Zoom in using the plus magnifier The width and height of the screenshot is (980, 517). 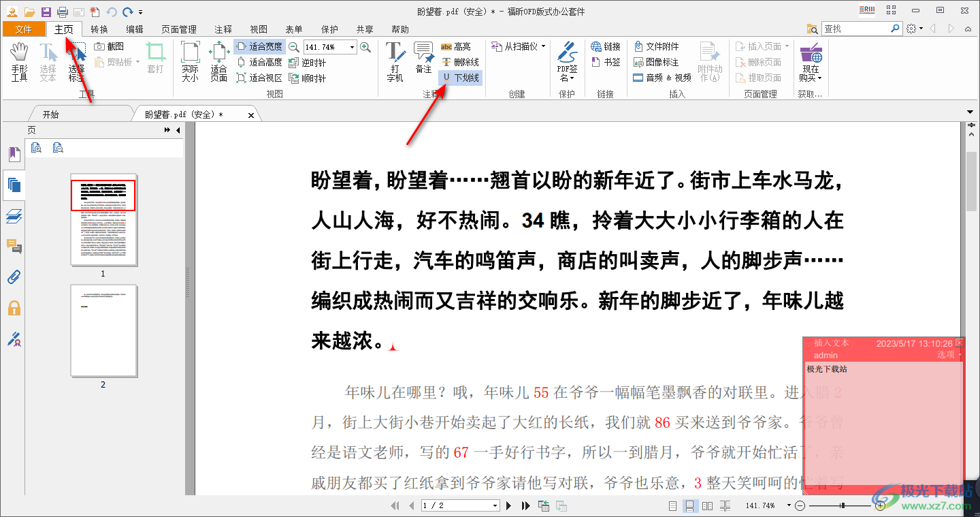(x=365, y=47)
